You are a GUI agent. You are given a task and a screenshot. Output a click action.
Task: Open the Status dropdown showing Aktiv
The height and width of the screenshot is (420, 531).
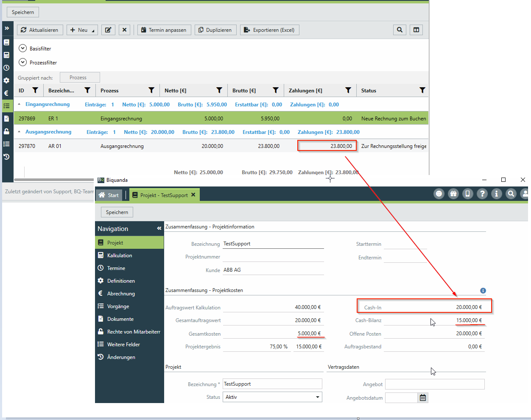(x=317, y=397)
